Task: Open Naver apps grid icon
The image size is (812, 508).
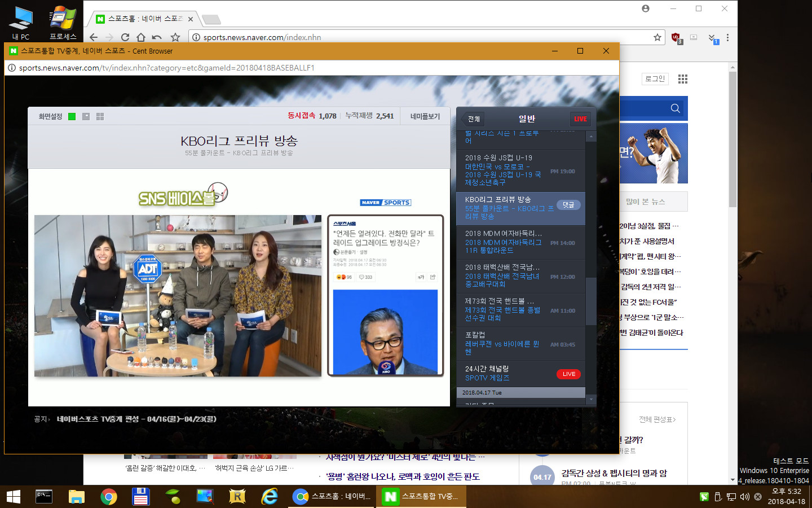Action: point(683,79)
